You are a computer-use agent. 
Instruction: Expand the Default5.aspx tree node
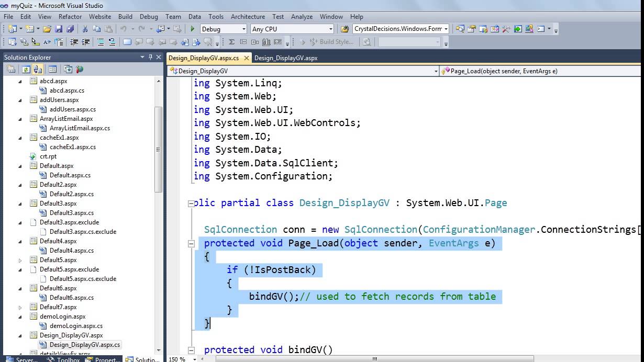coord(20,260)
